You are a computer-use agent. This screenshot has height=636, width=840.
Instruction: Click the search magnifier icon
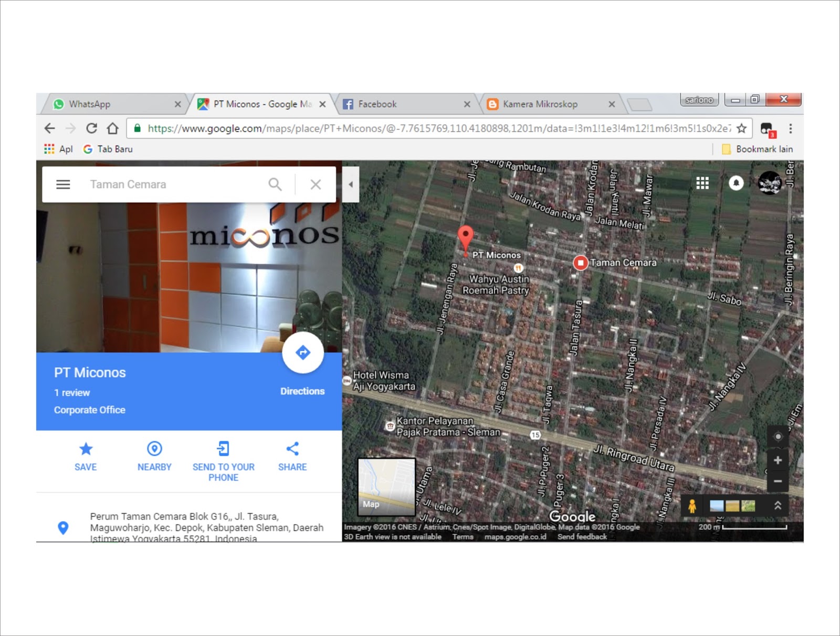pyautogui.click(x=275, y=184)
